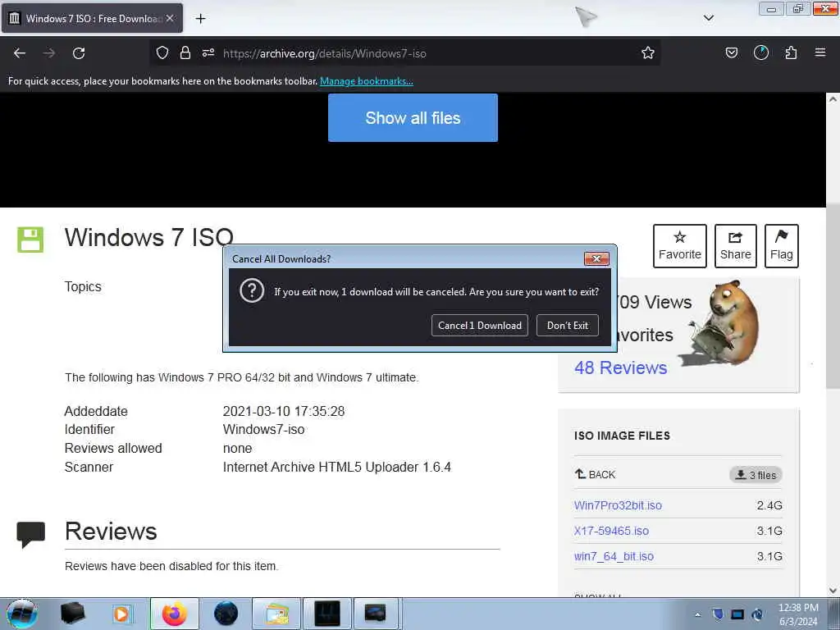Viewport: 840px width, 630px height.
Task: Open the 48 Reviews link
Action: (620, 367)
